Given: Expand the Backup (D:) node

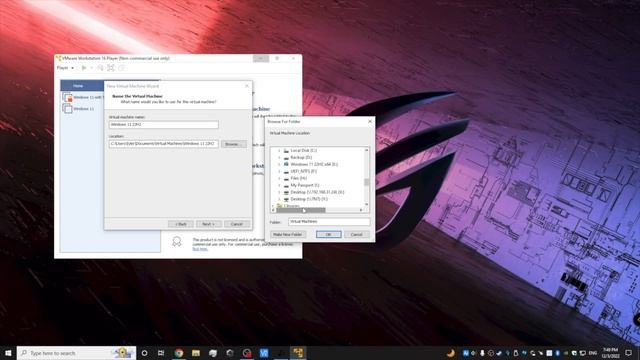Looking at the screenshot, I should [279, 158].
